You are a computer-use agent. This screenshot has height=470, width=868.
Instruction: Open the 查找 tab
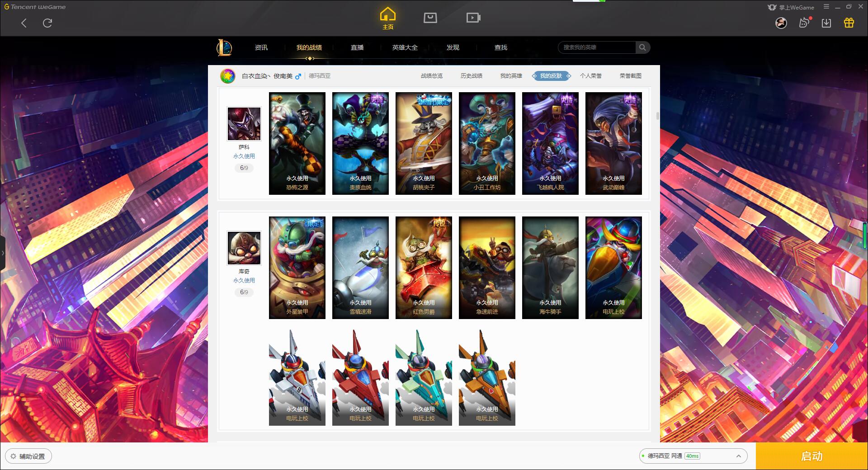point(501,47)
